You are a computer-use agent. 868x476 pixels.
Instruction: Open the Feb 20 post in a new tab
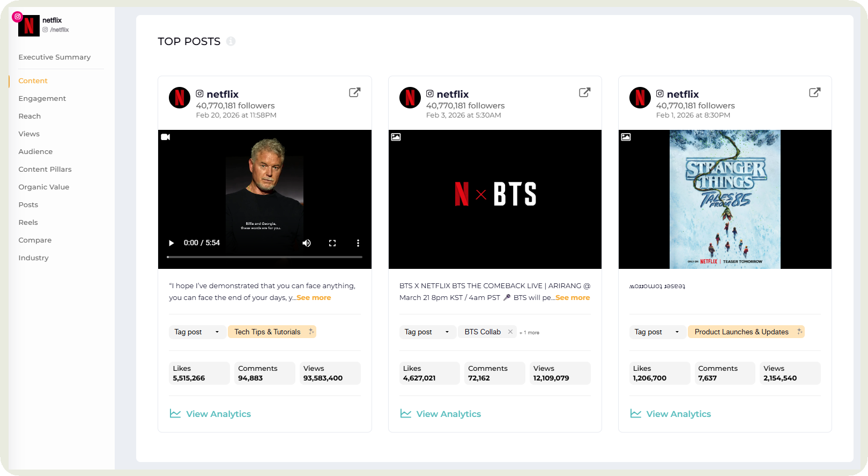354,92
